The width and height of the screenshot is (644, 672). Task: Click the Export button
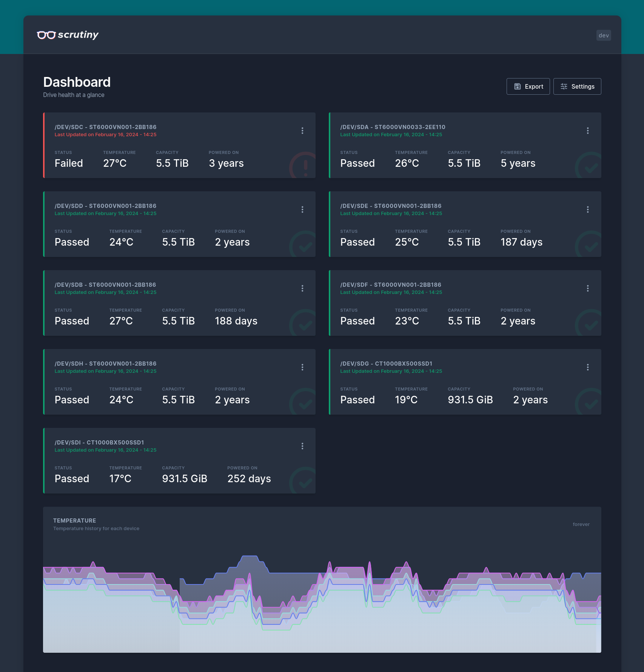coord(528,86)
